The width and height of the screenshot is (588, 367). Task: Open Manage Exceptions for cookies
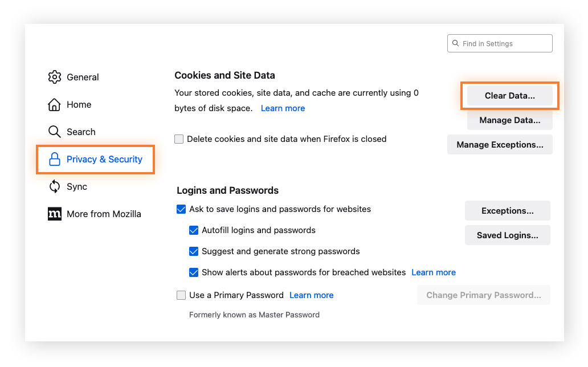pyautogui.click(x=500, y=144)
